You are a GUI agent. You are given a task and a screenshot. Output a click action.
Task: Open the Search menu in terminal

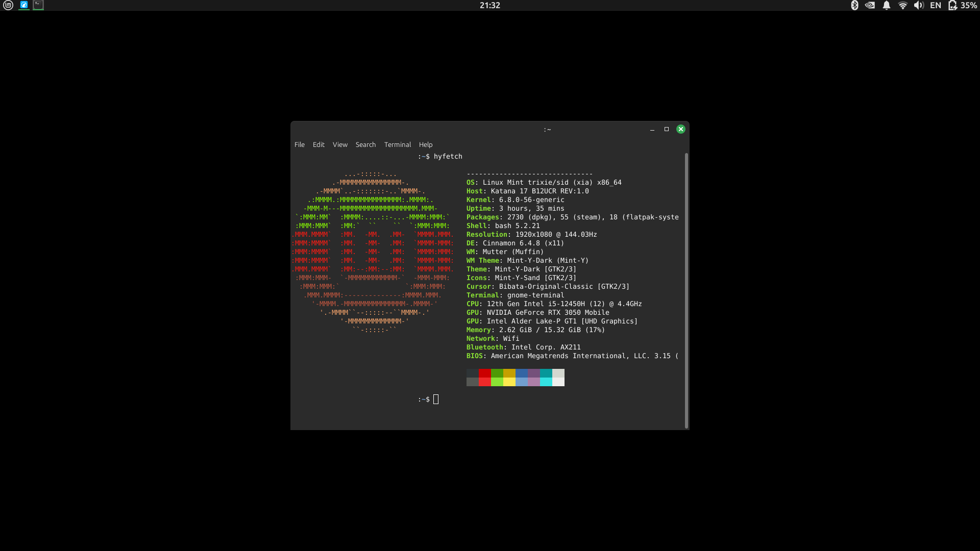click(365, 145)
